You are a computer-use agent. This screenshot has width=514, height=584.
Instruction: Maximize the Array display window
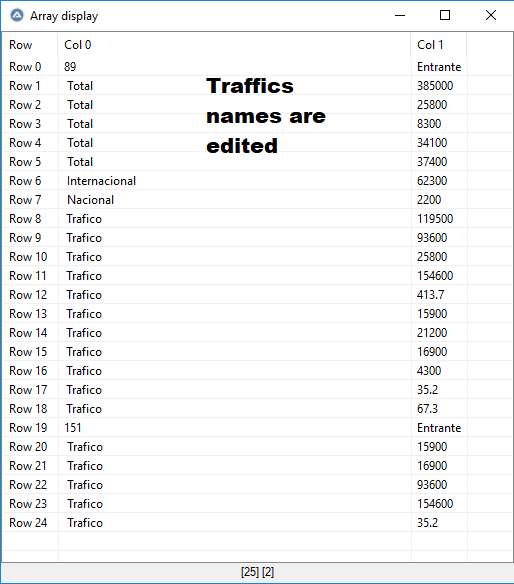point(445,16)
